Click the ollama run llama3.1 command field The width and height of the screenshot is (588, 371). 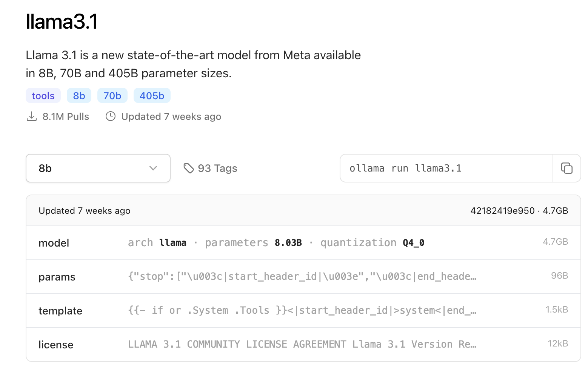tap(446, 168)
